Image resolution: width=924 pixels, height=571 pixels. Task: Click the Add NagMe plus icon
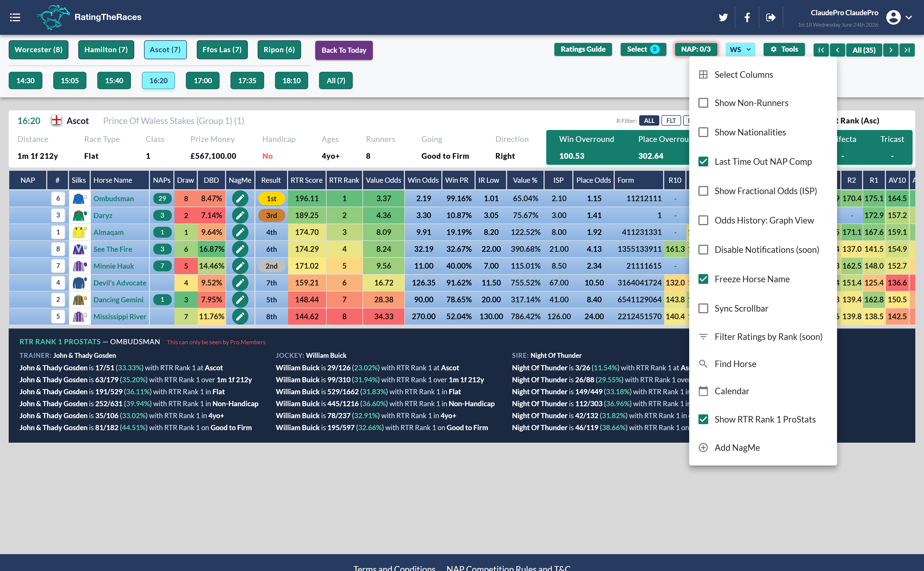703,448
